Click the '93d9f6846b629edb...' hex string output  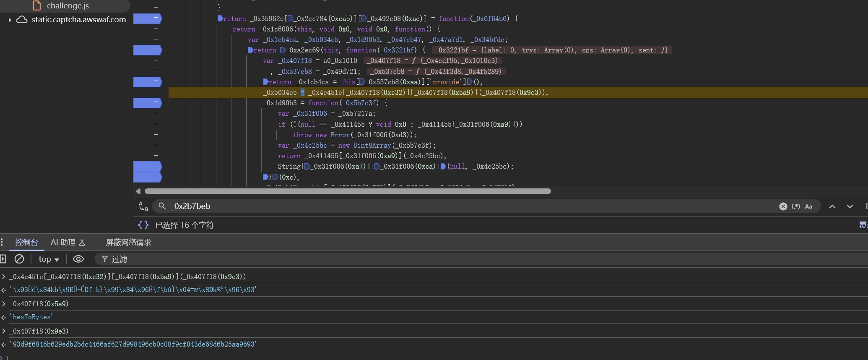[133, 344]
